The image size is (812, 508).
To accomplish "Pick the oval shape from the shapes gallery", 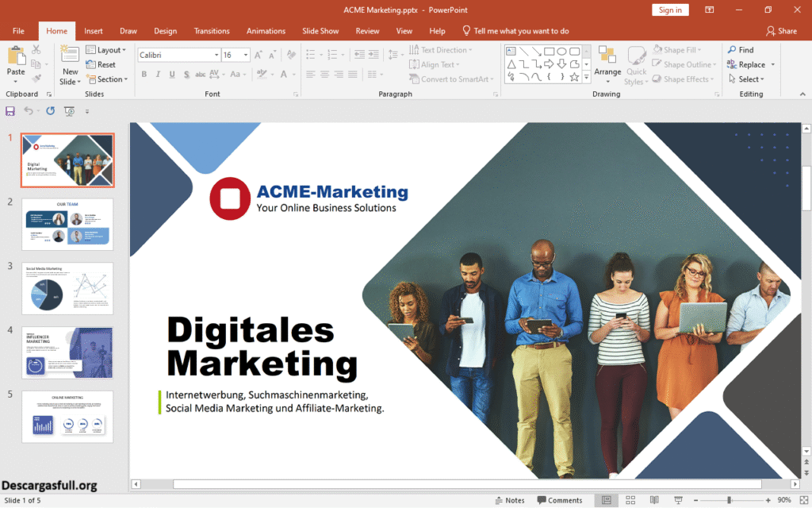I will [x=561, y=52].
